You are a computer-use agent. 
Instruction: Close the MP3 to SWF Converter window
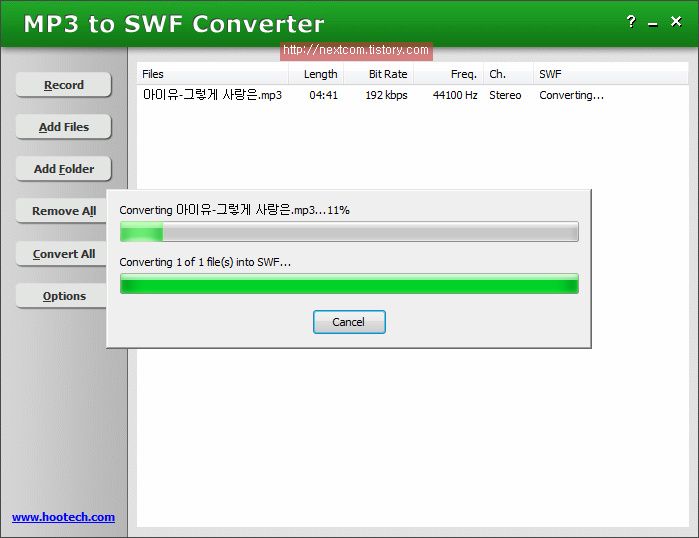(x=676, y=21)
